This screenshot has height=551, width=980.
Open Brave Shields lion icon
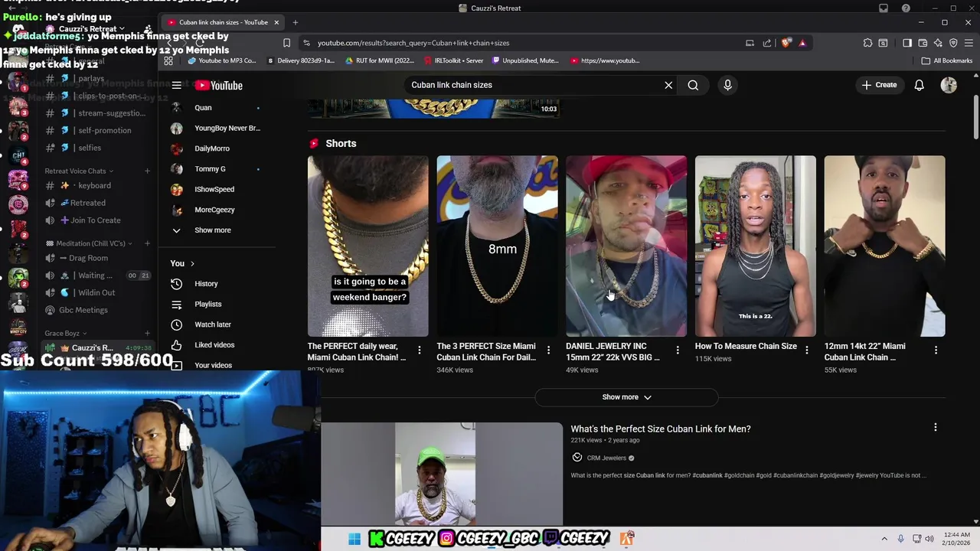(x=786, y=43)
